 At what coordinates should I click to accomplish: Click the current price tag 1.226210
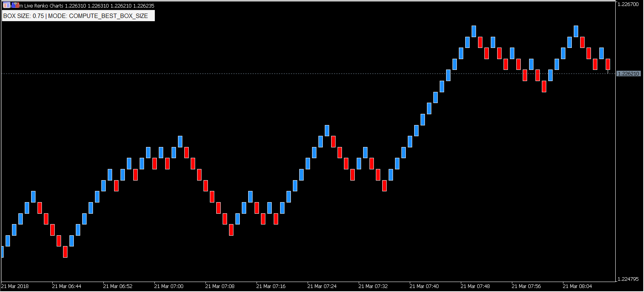(x=628, y=74)
